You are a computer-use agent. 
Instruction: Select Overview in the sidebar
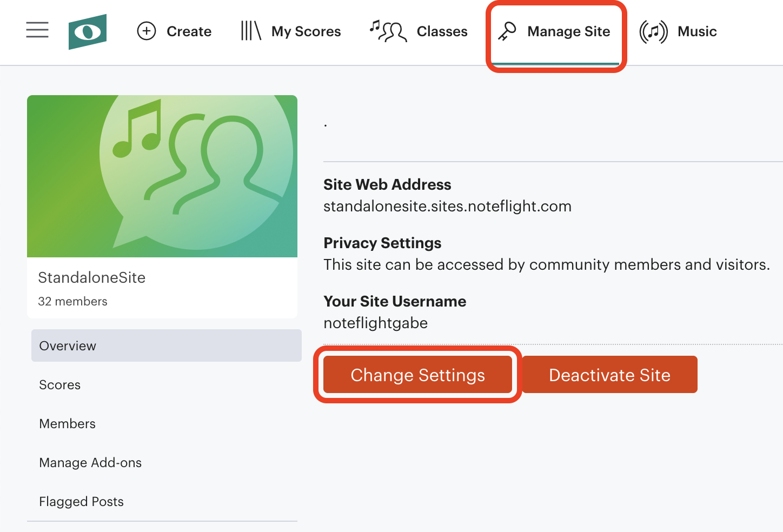[x=167, y=345]
